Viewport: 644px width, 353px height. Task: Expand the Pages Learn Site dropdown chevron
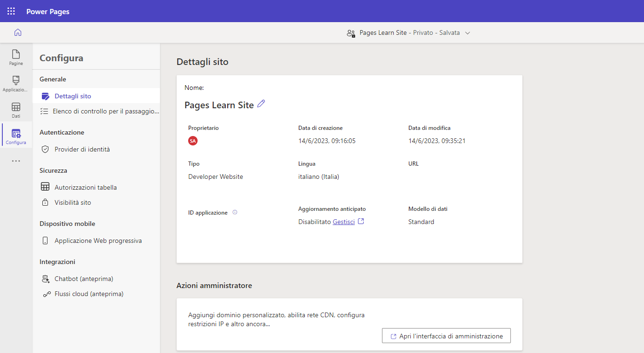pos(468,33)
